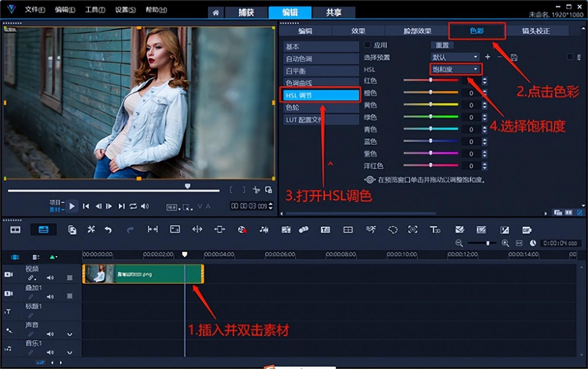
Task: Click the zoom in magnifier on timeline
Action: [x=505, y=243]
